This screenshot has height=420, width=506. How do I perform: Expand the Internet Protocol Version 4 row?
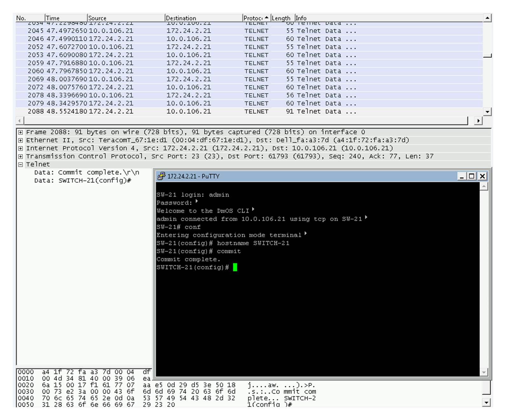point(21,148)
